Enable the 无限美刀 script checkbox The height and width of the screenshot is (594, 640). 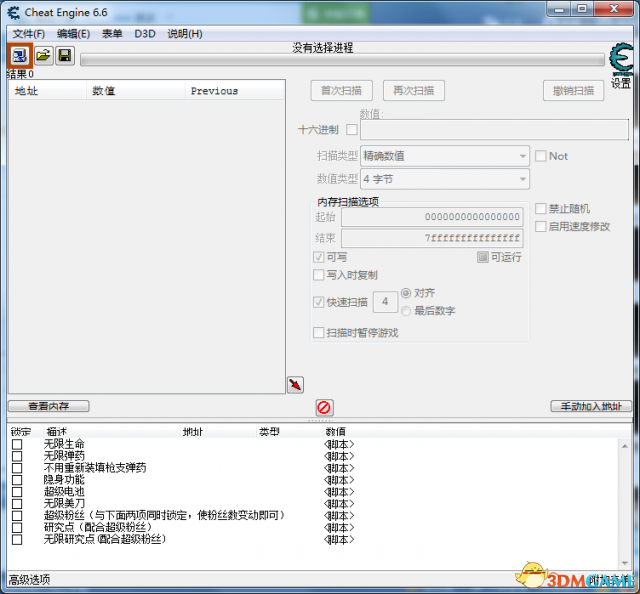(x=17, y=504)
